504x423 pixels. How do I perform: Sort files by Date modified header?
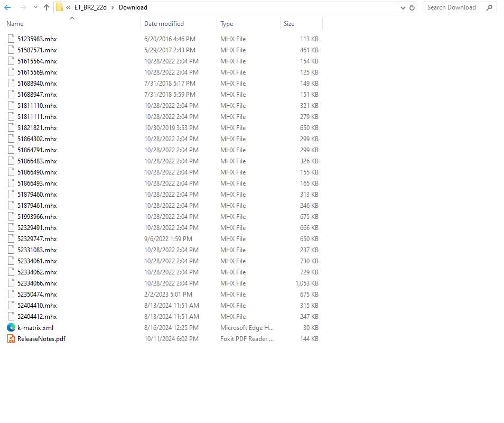click(x=164, y=24)
